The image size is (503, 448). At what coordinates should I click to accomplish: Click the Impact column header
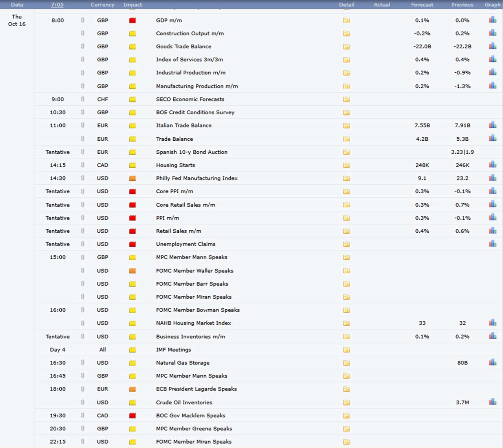[x=132, y=5]
